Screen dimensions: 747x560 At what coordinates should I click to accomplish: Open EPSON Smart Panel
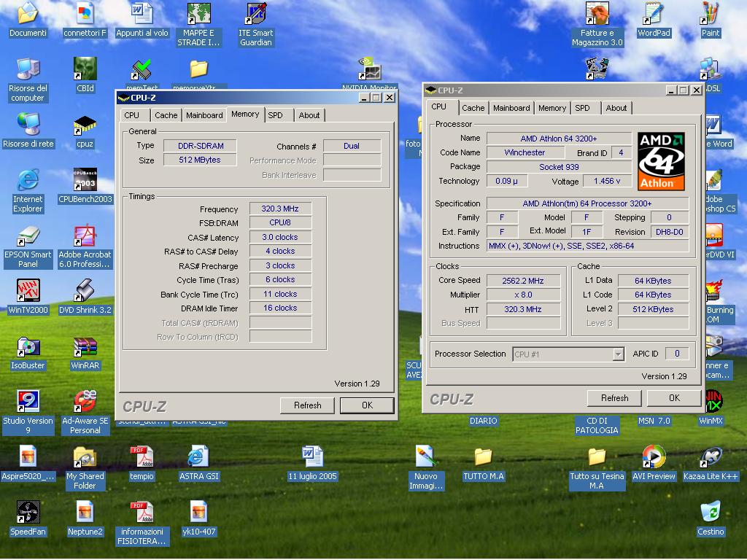[x=28, y=236]
